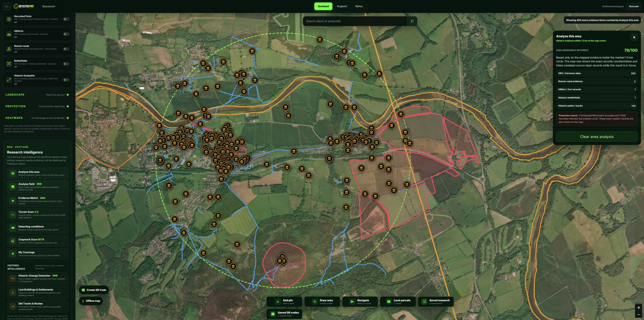Open Historic Change Detection
The height and width of the screenshot is (320, 644).
click(38, 278)
